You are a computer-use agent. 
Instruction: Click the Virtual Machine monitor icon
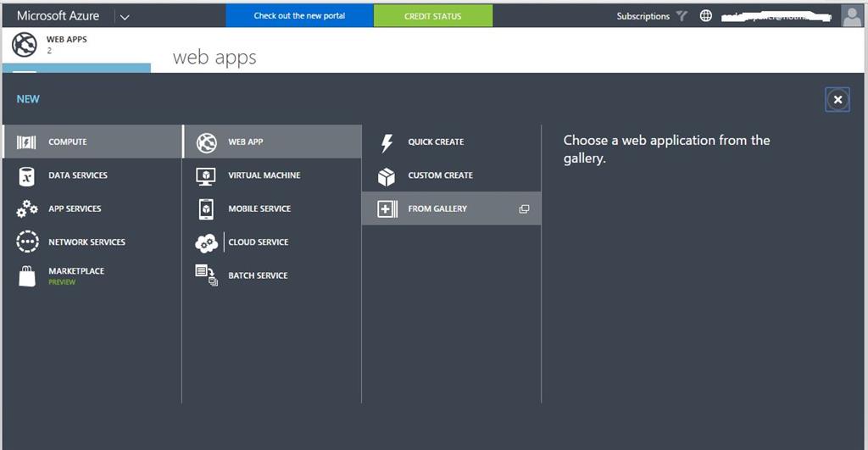click(206, 176)
